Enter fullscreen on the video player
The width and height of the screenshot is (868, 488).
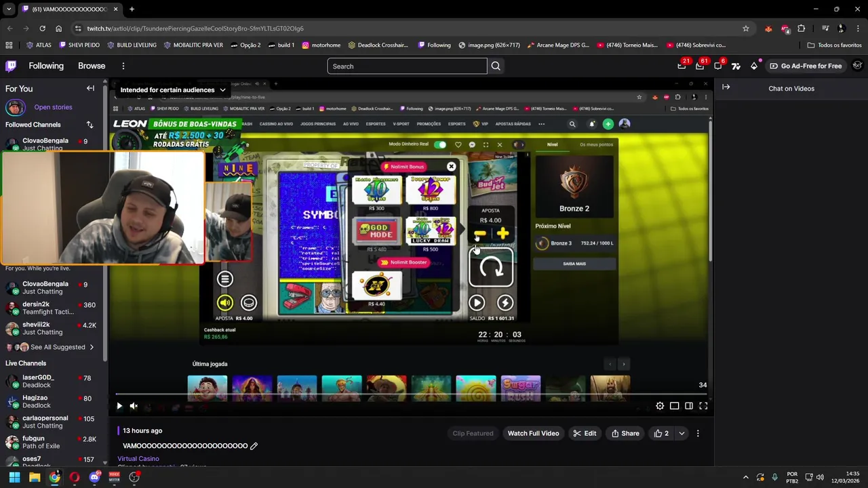click(x=703, y=406)
